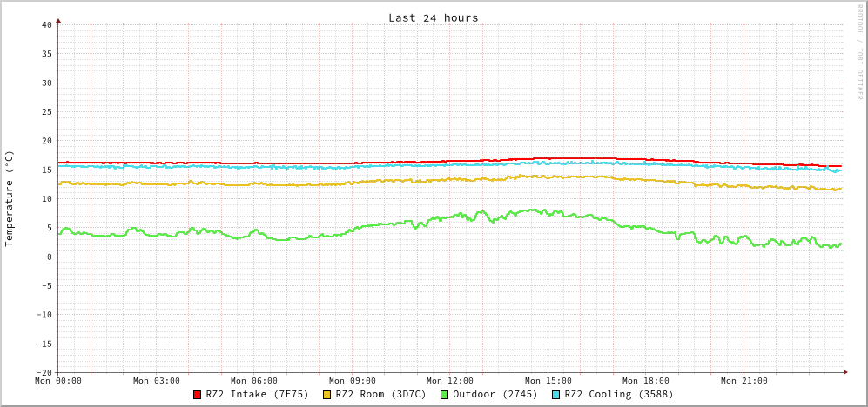The width and height of the screenshot is (868, 407).
Task: Click the yellow RZ2 Room legend swatch
Action: click(x=327, y=395)
